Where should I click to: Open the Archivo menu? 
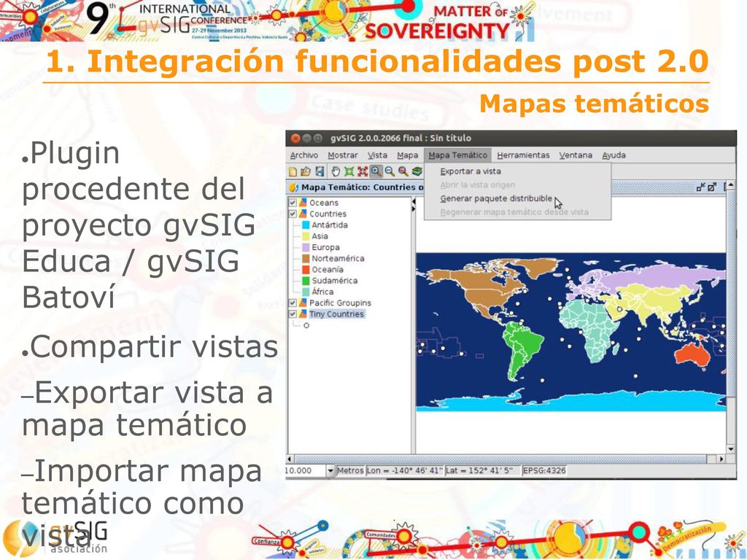tap(304, 155)
